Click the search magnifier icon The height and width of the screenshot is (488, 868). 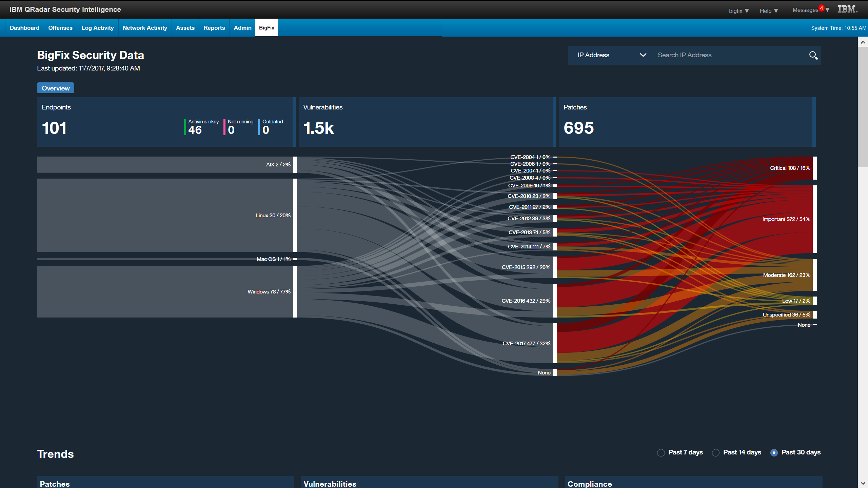click(813, 55)
